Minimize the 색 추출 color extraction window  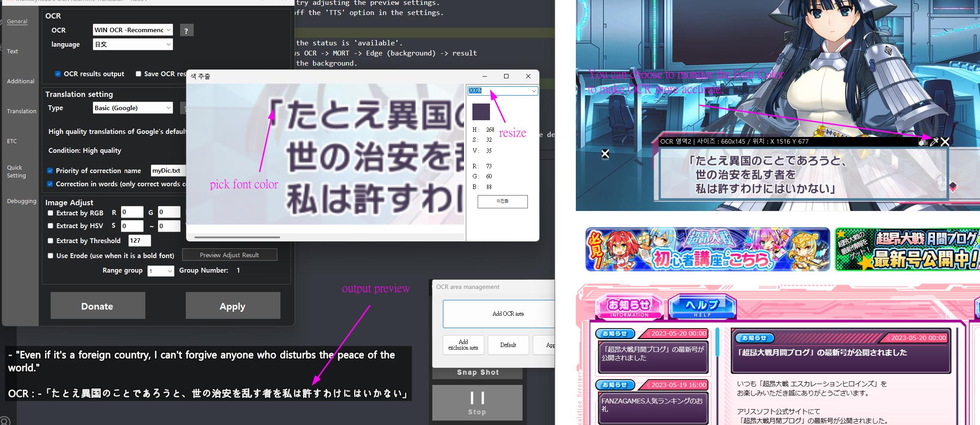pos(484,76)
